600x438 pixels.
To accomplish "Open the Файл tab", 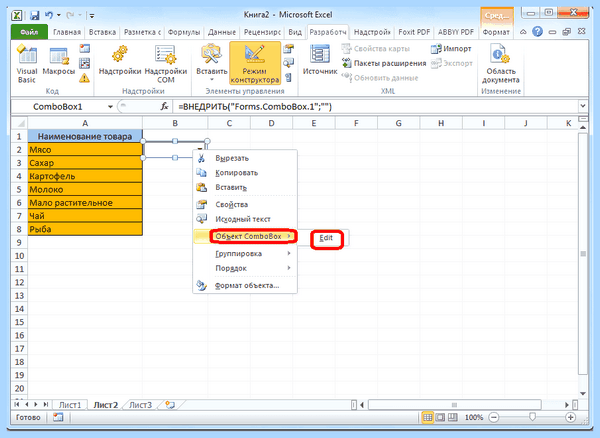I will coord(29,32).
